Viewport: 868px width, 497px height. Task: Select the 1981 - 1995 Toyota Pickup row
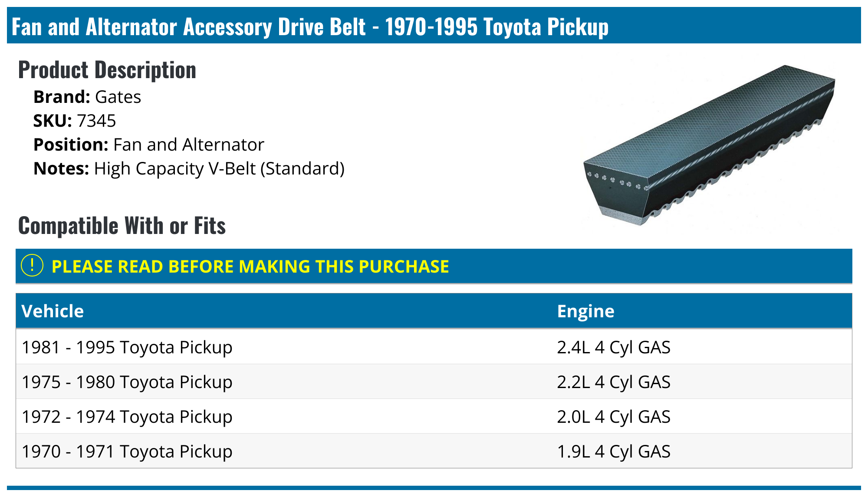(x=127, y=347)
